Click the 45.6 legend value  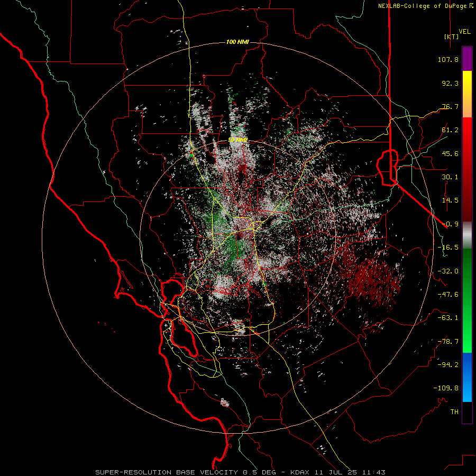(450, 153)
